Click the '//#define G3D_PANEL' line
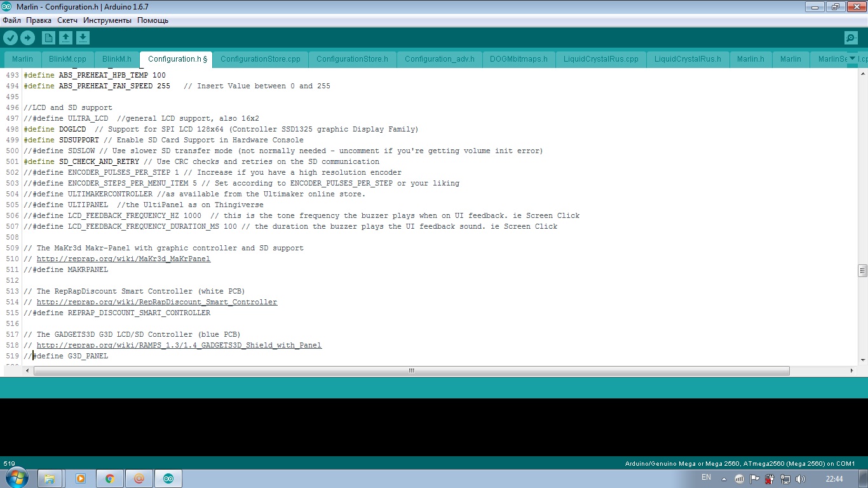 click(x=65, y=356)
